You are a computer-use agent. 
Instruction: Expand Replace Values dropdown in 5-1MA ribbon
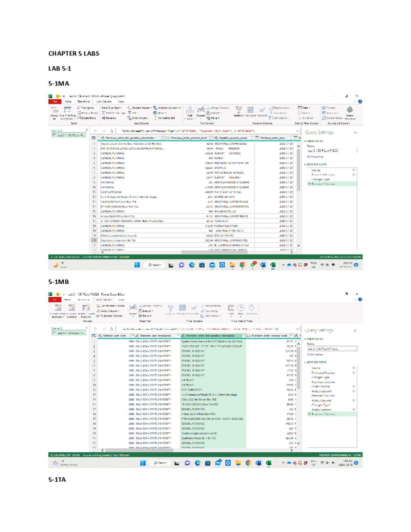click(140, 108)
